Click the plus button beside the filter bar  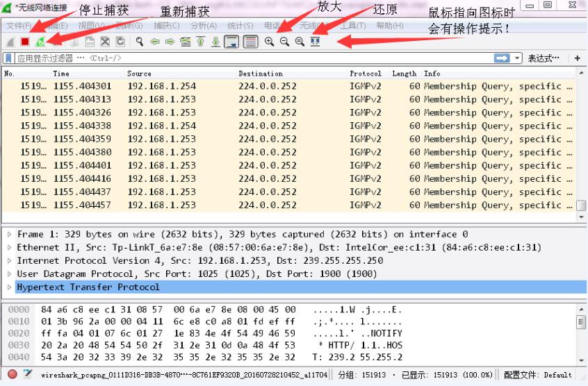pyautogui.click(x=578, y=58)
